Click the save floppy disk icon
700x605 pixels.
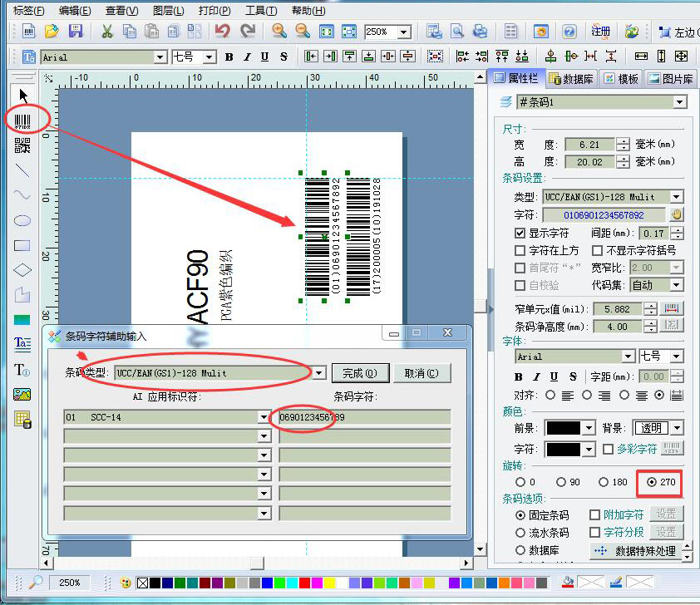(76, 32)
